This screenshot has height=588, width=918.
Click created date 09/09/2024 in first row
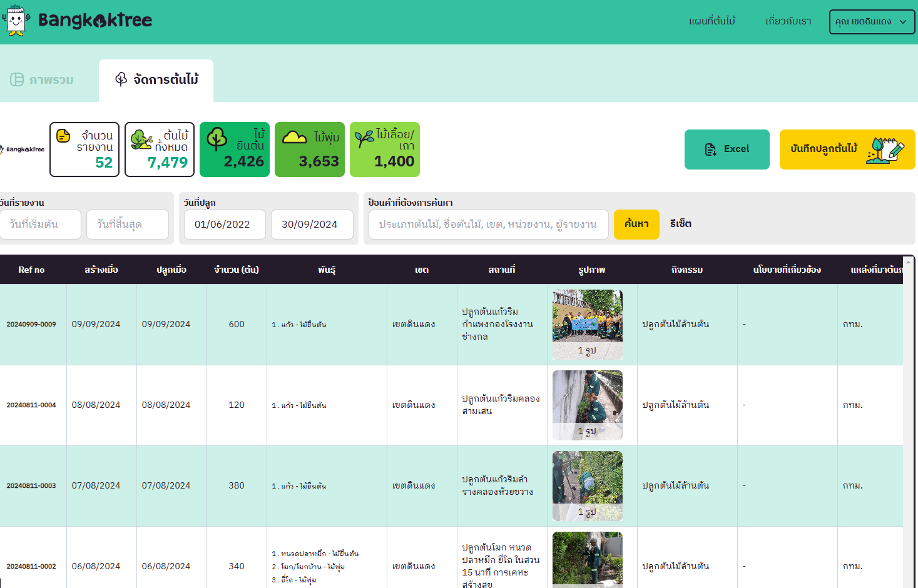coord(96,325)
